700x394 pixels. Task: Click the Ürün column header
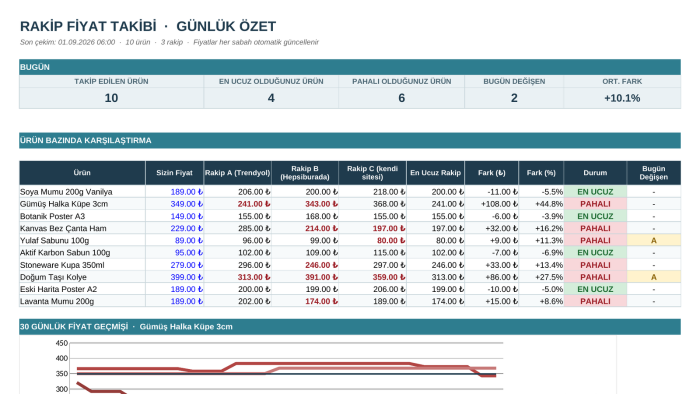(x=82, y=173)
